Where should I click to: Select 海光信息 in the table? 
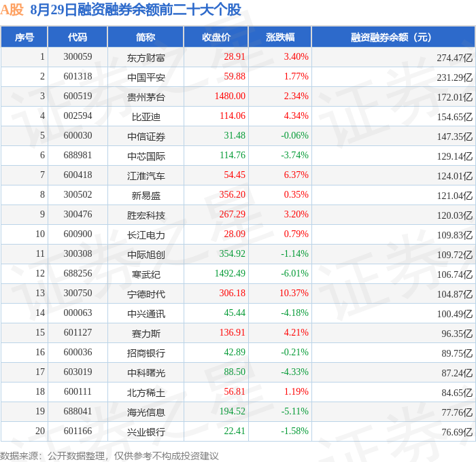click(x=146, y=412)
